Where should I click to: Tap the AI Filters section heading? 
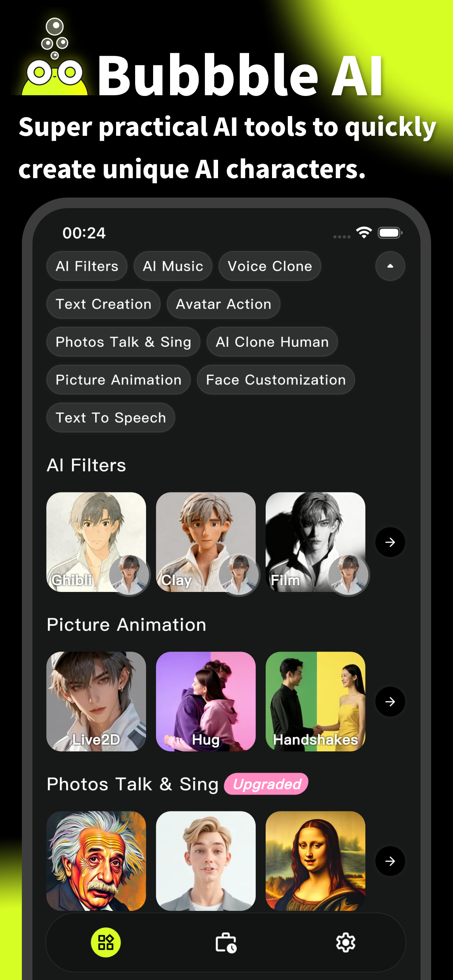point(86,465)
